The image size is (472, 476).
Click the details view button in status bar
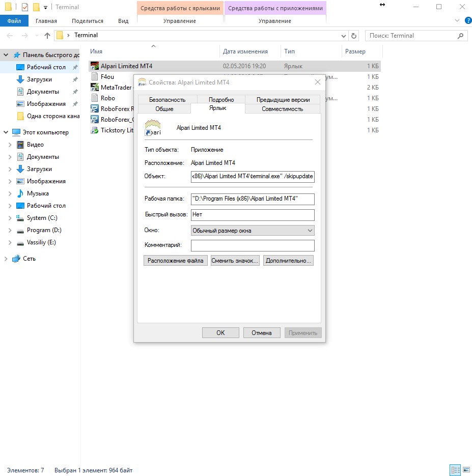(x=455, y=470)
